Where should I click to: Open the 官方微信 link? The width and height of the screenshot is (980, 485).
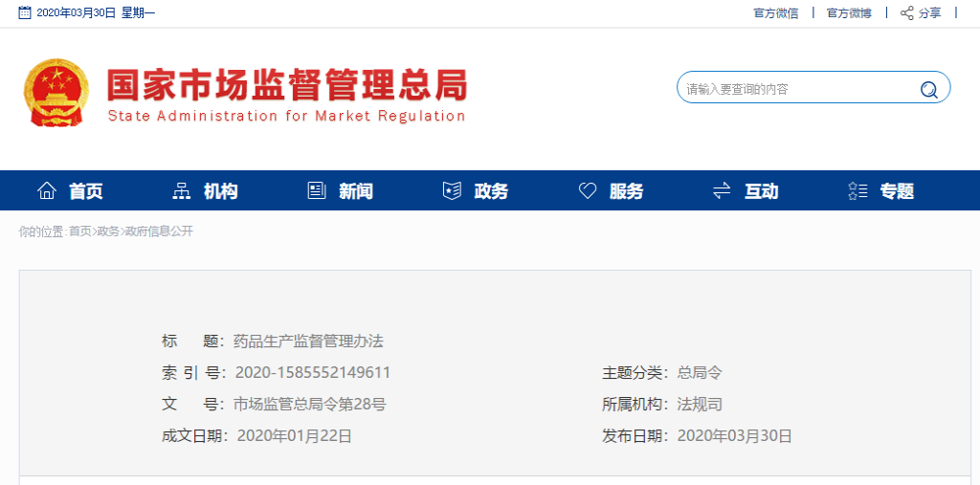pos(775,13)
